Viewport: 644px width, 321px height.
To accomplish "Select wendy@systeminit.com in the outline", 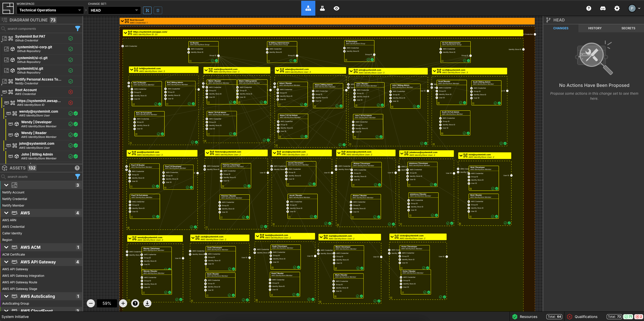I will [x=43, y=113].
